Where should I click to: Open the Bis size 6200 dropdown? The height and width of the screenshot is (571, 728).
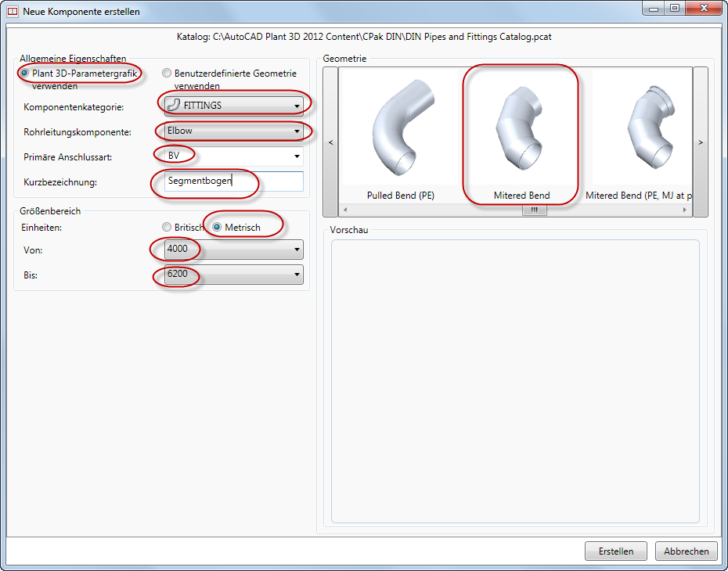pos(234,274)
